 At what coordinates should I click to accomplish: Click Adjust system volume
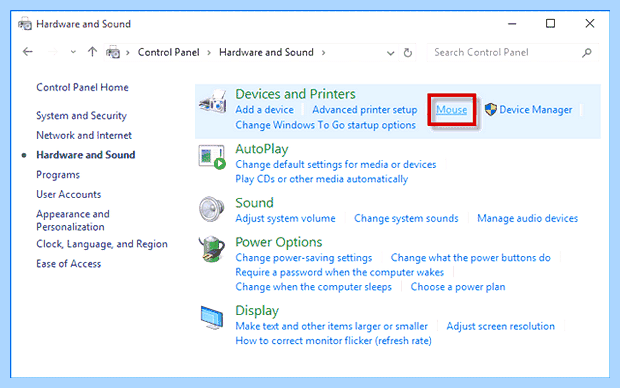point(285,218)
